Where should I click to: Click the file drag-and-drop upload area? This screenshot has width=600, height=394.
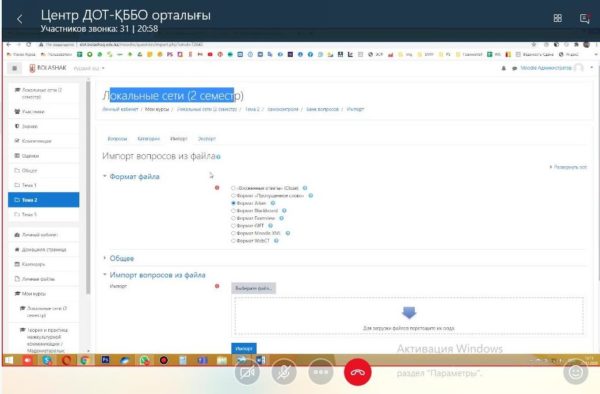(x=408, y=316)
